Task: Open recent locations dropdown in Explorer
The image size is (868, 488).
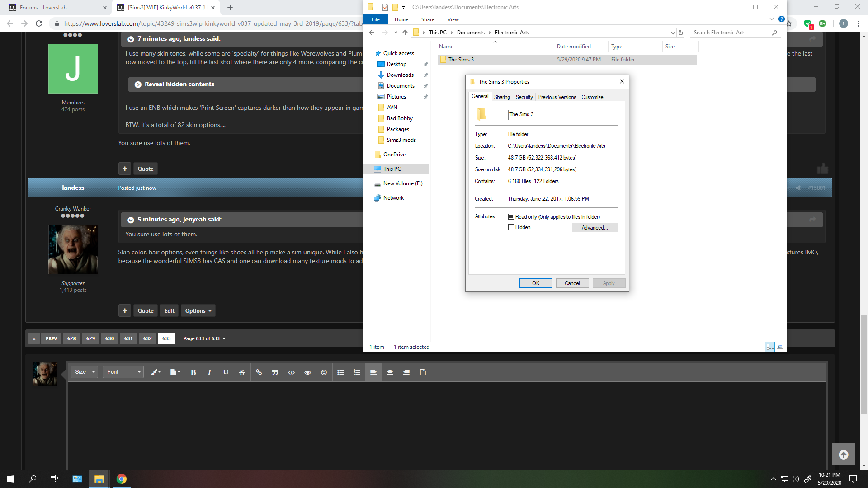Action: point(396,33)
